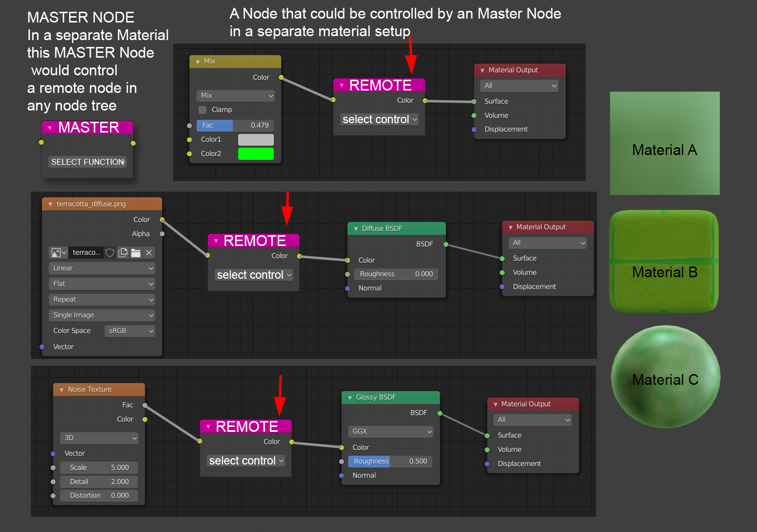Click the Material C sphere preview
This screenshot has height=532, width=757.
666,377
